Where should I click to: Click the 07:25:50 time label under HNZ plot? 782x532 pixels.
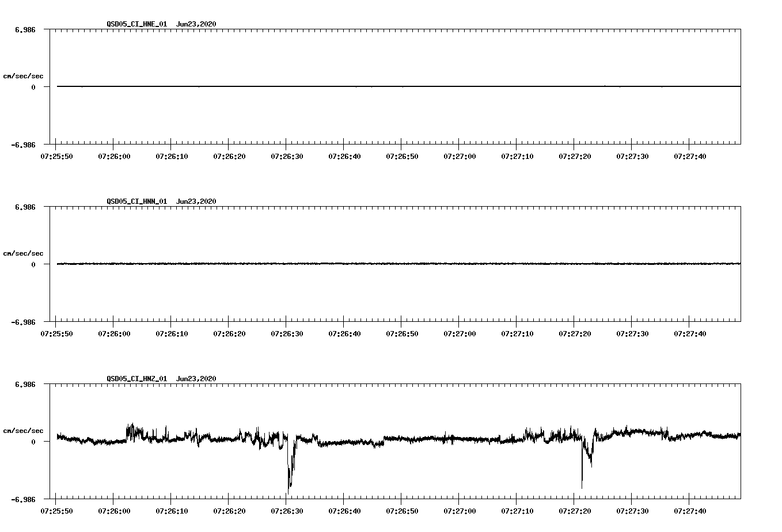pos(56,511)
